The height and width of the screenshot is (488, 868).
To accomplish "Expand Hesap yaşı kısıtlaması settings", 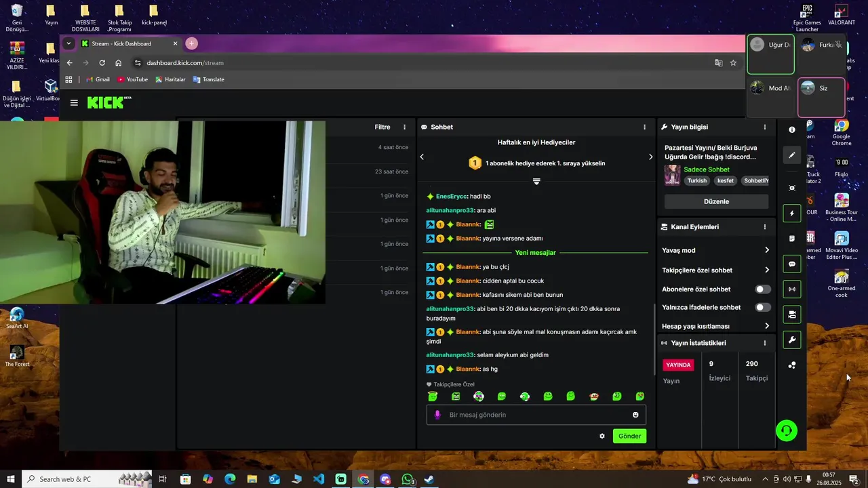I will click(767, 326).
